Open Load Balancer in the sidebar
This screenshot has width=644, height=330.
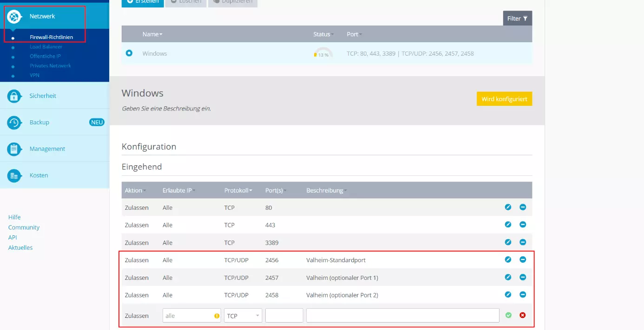(46, 46)
